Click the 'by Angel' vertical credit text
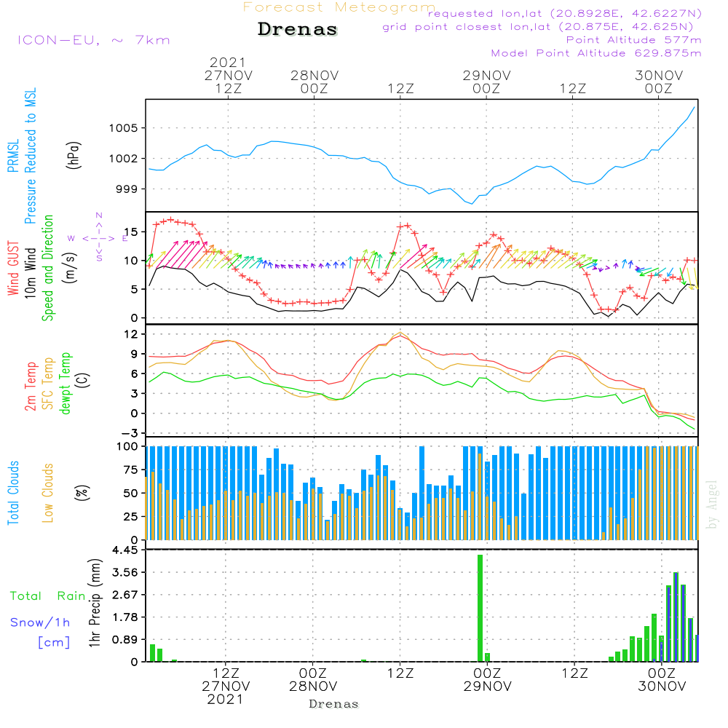The width and height of the screenshot is (728, 728). point(712,505)
